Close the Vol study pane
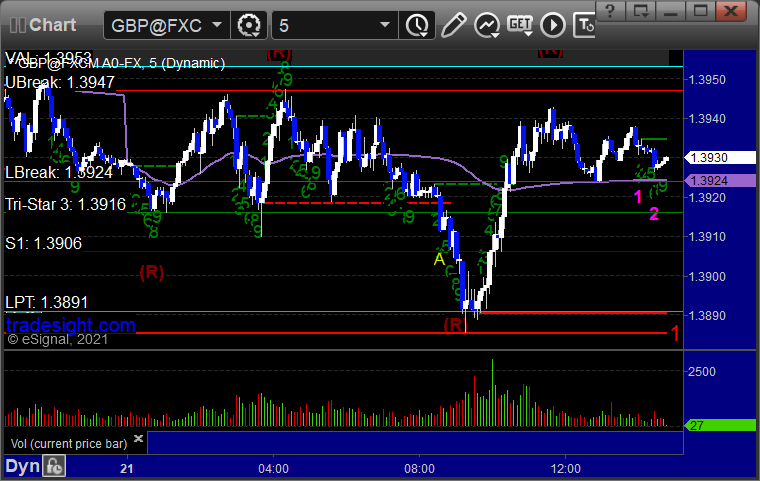Screen dimensions: 760x481 pyautogui.click(x=138, y=438)
